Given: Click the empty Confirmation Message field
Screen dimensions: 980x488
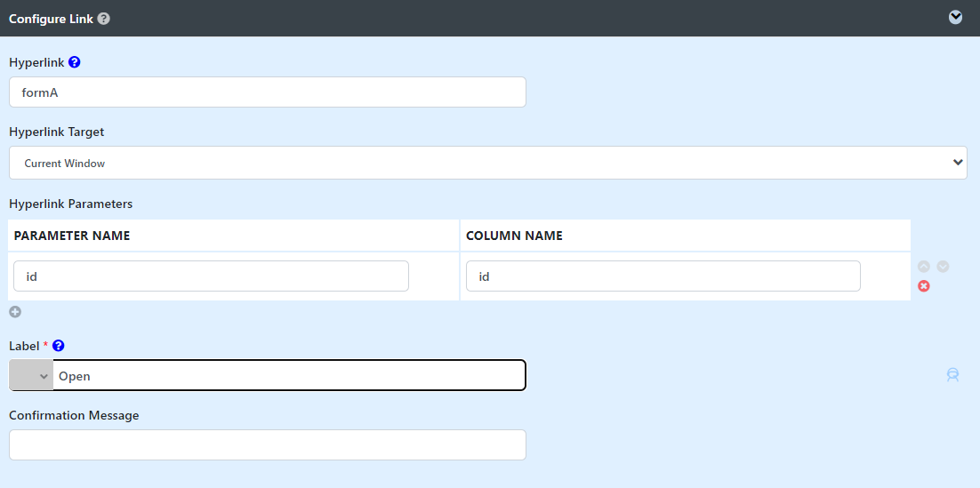Looking at the screenshot, I should (x=268, y=444).
